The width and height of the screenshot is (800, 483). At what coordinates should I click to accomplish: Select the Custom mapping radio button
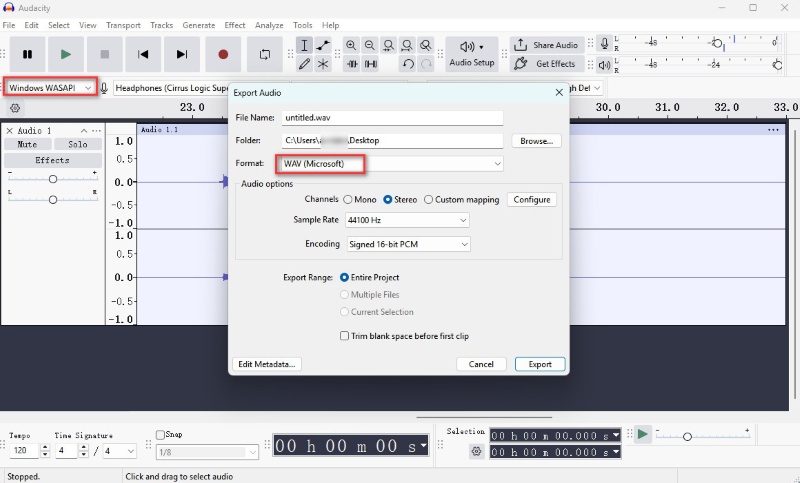[429, 199]
